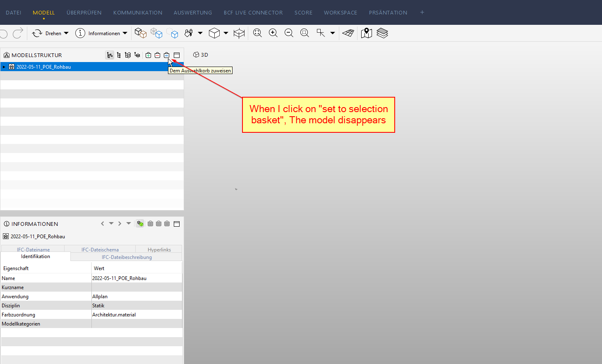Select the 2022-05-11_POE_Rohbau model row
602x364 pixels.
coord(92,67)
